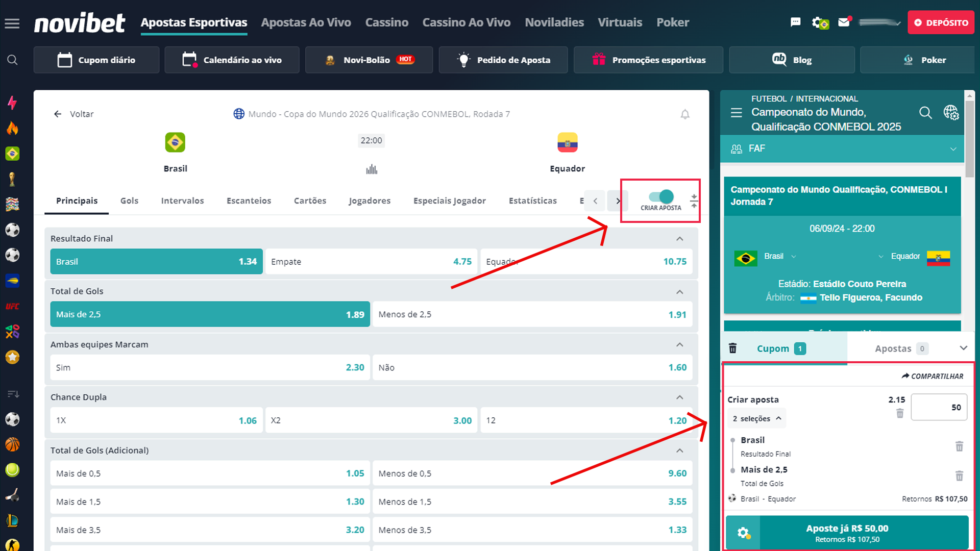Delete Criar aposta bet with trash icon

[900, 413]
